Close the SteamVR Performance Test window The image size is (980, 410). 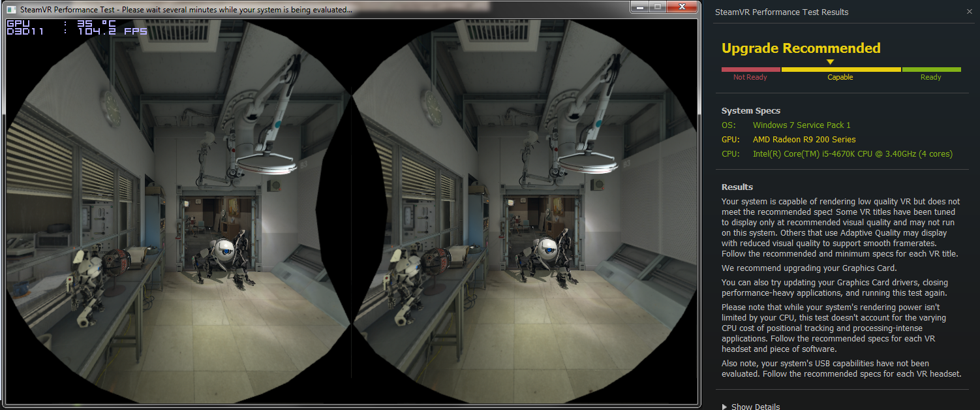pos(681,7)
